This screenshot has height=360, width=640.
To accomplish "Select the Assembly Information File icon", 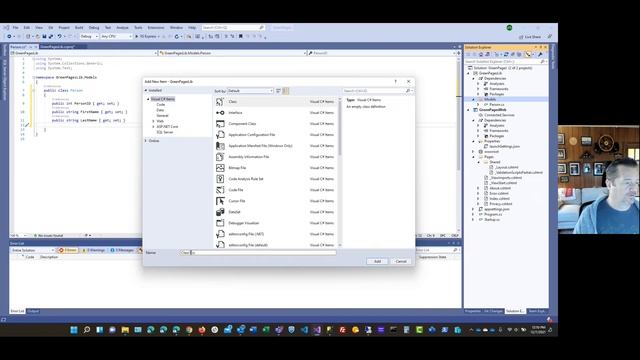I will coord(220,157).
